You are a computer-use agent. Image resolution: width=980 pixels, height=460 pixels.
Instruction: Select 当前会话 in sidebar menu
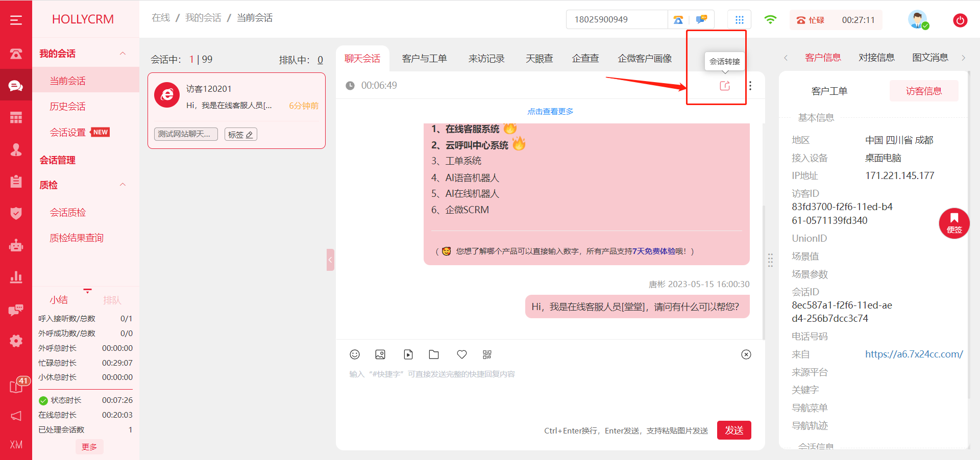pyautogui.click(x=67, y=81)
